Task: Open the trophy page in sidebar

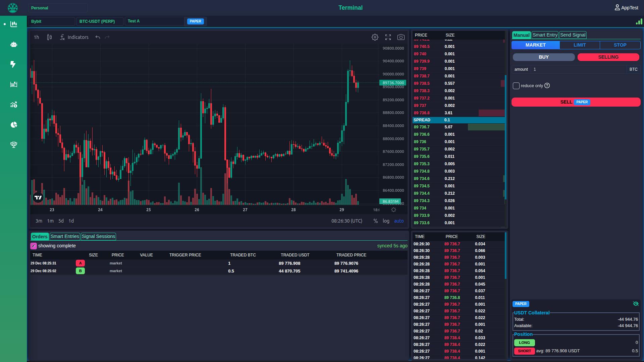Action: tap(14, 145)
